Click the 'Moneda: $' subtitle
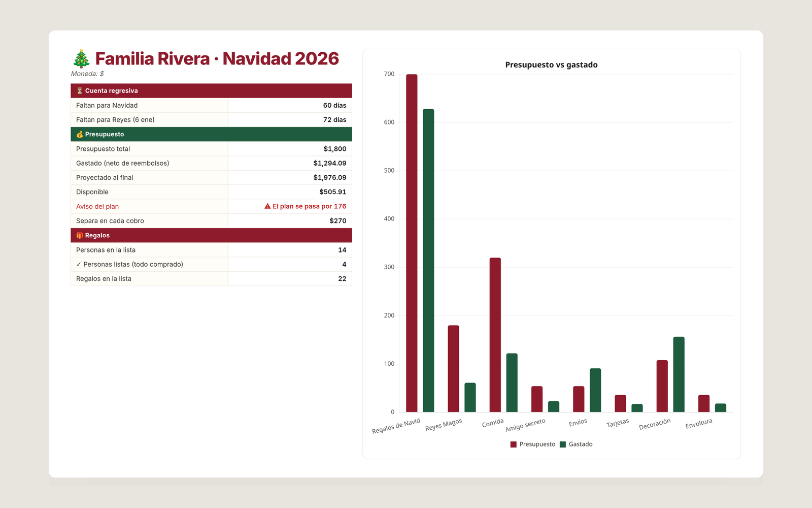 pos(87,74)
